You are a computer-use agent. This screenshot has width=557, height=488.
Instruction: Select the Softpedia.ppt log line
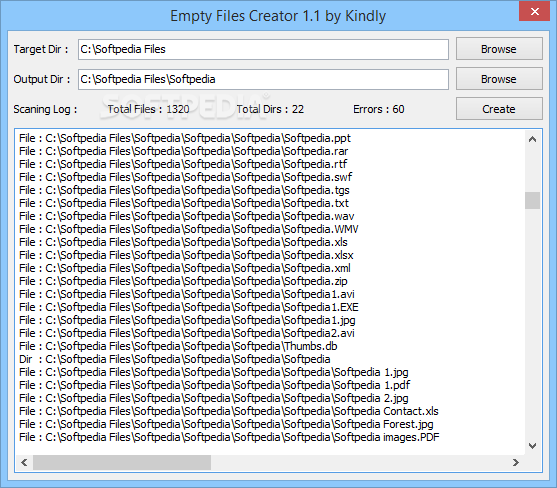point(185,138)
